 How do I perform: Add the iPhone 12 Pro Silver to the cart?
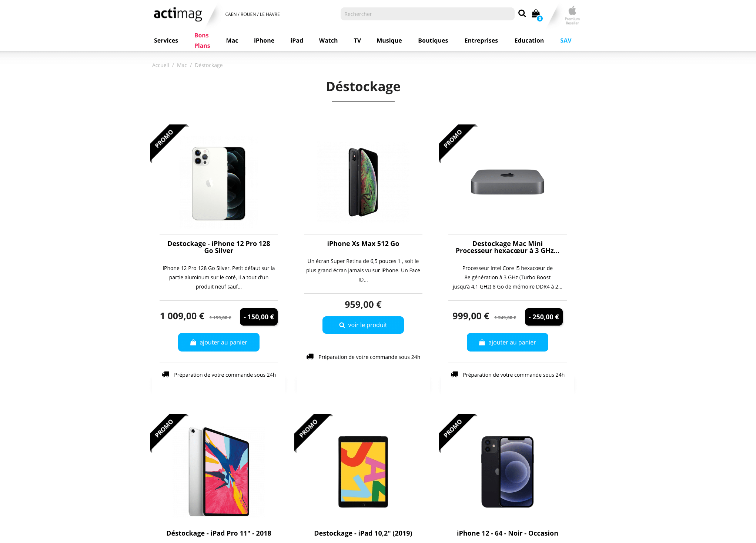[x=219, y=342]
